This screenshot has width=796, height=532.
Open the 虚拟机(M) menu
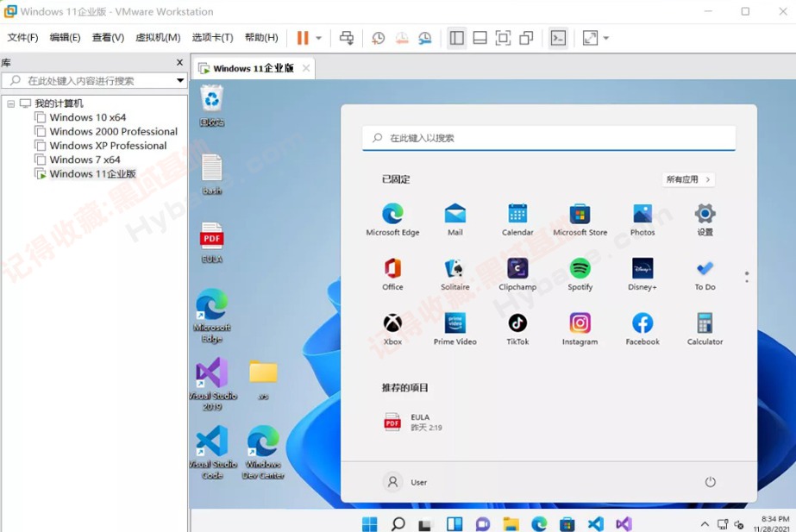click(x=158, y=38)
